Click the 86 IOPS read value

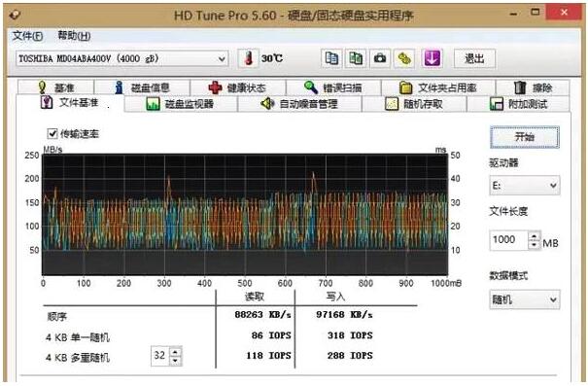click(x=271, y=335)
